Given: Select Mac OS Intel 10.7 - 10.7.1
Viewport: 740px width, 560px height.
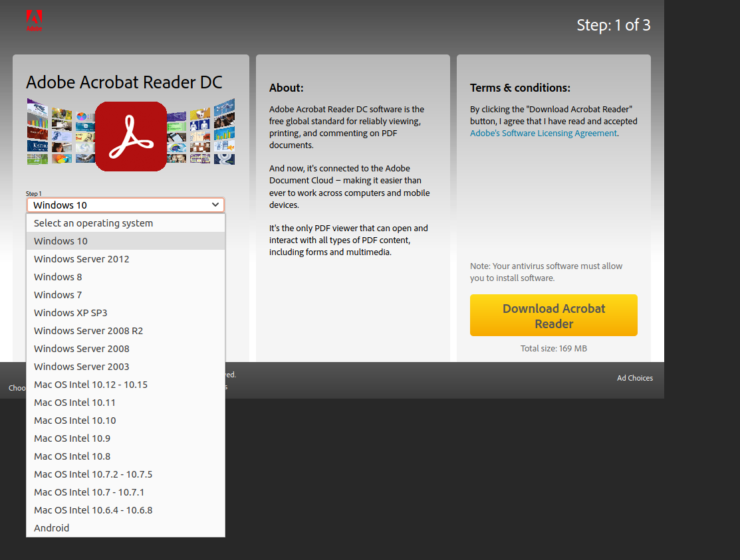Looking at the screenshot, I should pyautogui.click(x=126, y=492).
